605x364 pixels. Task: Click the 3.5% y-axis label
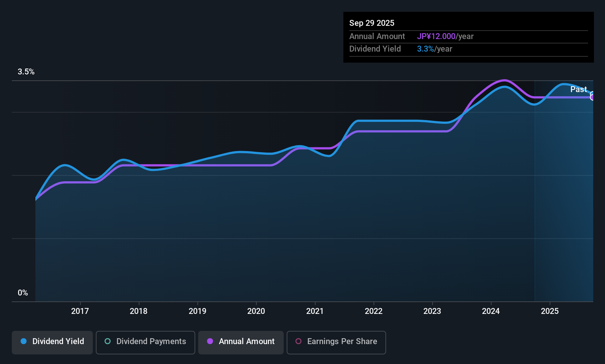tap(26, 72)
